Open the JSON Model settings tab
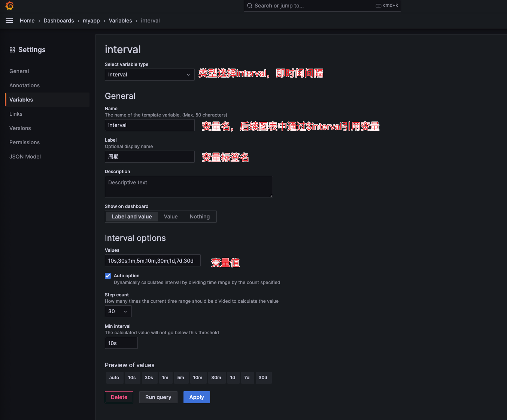Viewport: 507px width, 420px height. coord(25,157)
